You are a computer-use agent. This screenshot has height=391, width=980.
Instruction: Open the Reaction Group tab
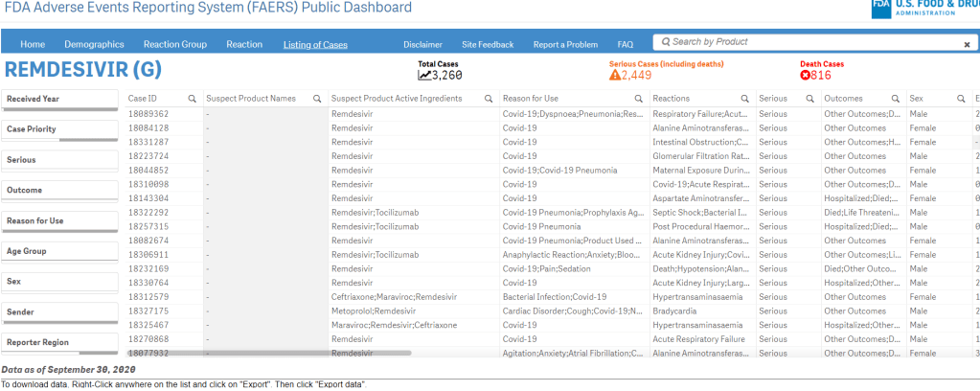point(174,44)
